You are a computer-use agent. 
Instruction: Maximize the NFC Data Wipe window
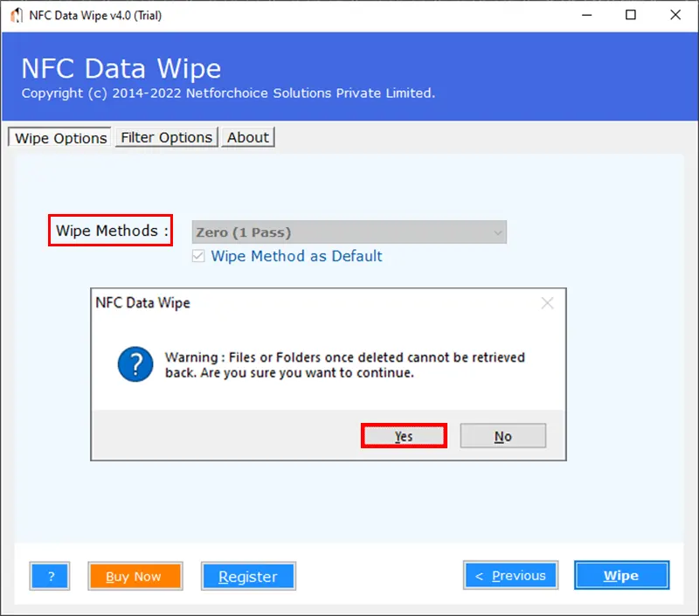click(630, 15)
